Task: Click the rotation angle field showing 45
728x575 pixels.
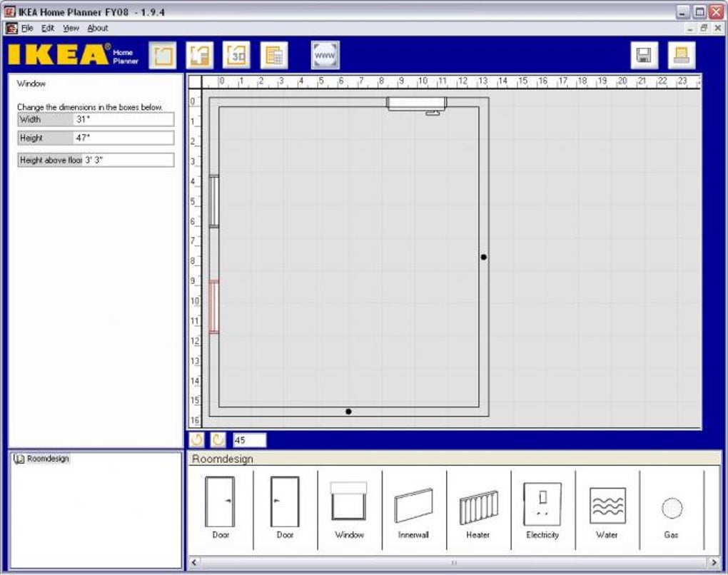Action: [x=250, y=440]
